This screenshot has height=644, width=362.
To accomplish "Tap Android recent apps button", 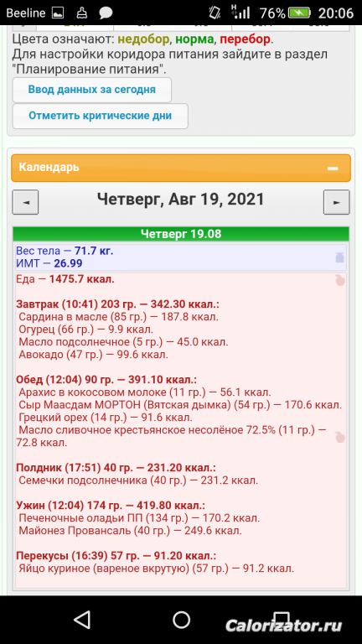I will click(282, 618).
